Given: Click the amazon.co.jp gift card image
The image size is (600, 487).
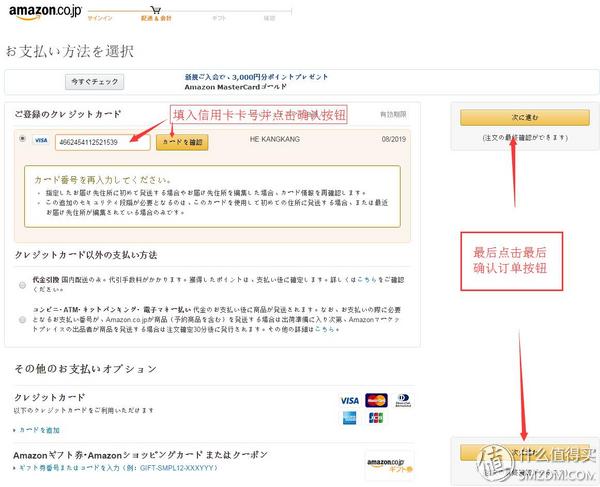Looking at the screenshot, I should 390,466.
